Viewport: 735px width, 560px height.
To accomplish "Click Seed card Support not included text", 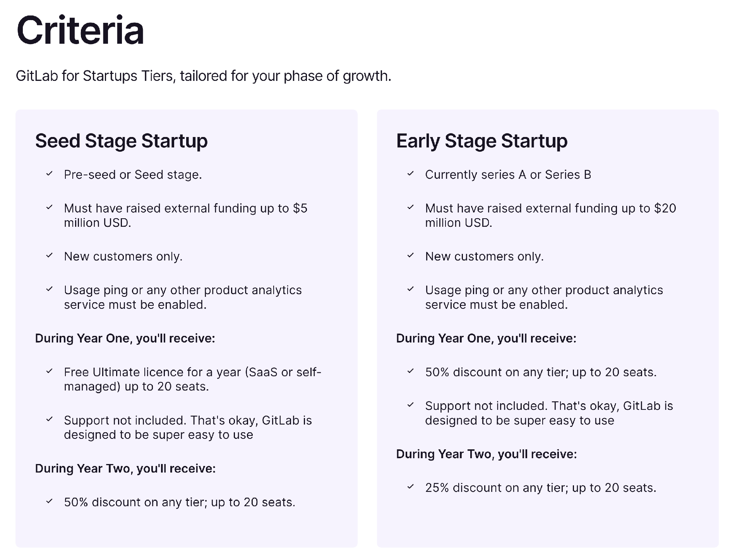I will [x=188, y=427].
